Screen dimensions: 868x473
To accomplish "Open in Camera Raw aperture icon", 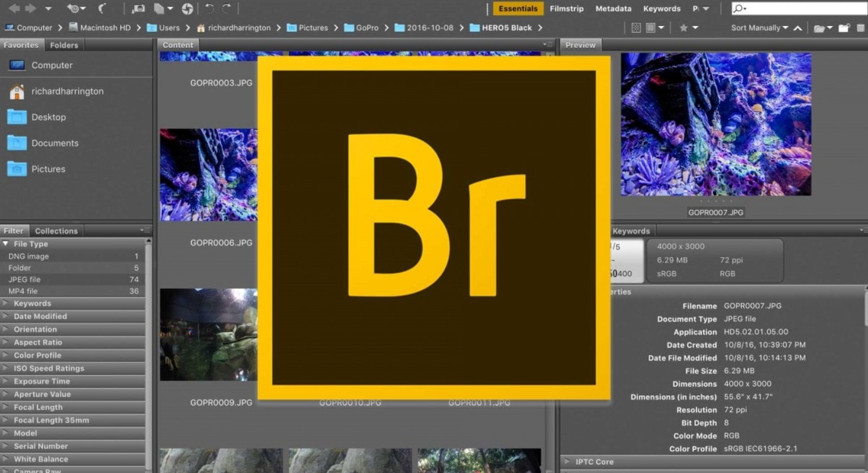I will coord(187,9).
